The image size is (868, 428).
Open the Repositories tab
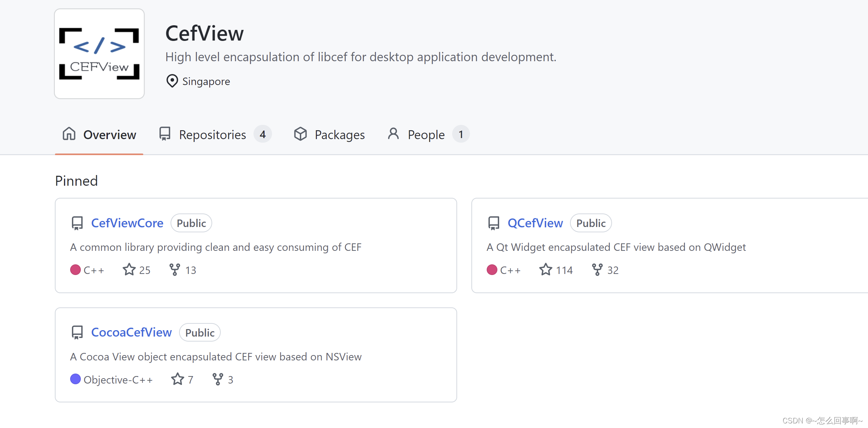[213, 134]
